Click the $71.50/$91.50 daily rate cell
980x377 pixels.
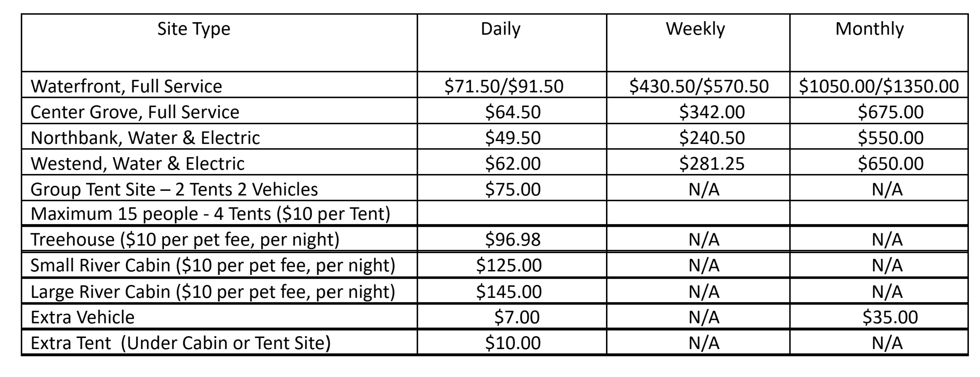pyautogui.click(x=504, y=86)
